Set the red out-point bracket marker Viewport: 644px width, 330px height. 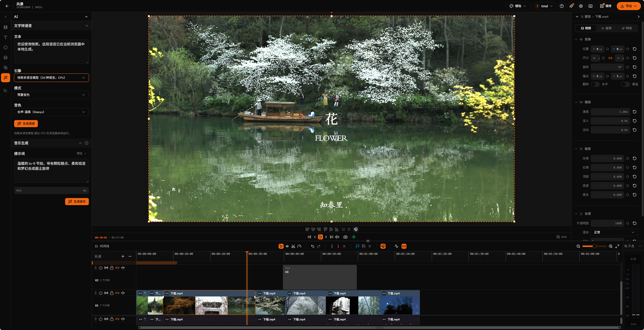pyautogui.click(x=338, y=246)
